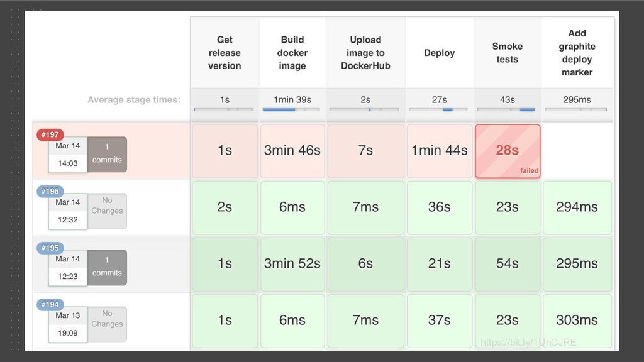Open build #196 badge
This screenshot has height=362, width=644.
coord(50,191)
